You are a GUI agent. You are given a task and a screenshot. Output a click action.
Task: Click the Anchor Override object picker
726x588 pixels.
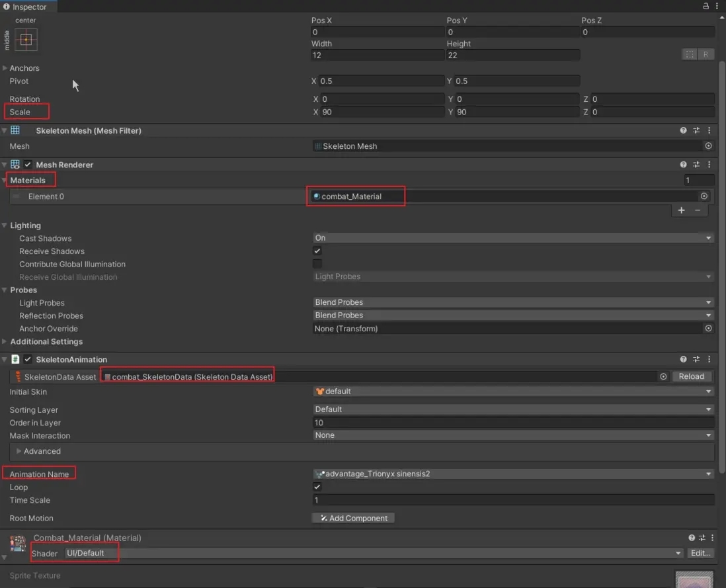[708, 329]
